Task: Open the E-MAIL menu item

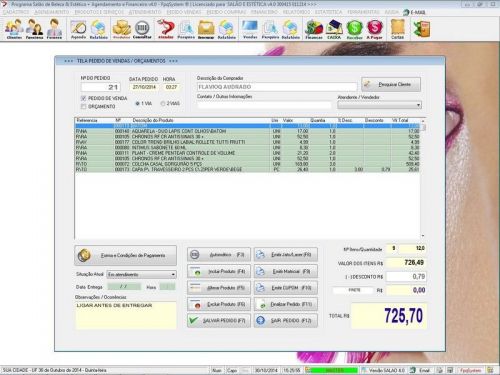Action: click(414, 12)
